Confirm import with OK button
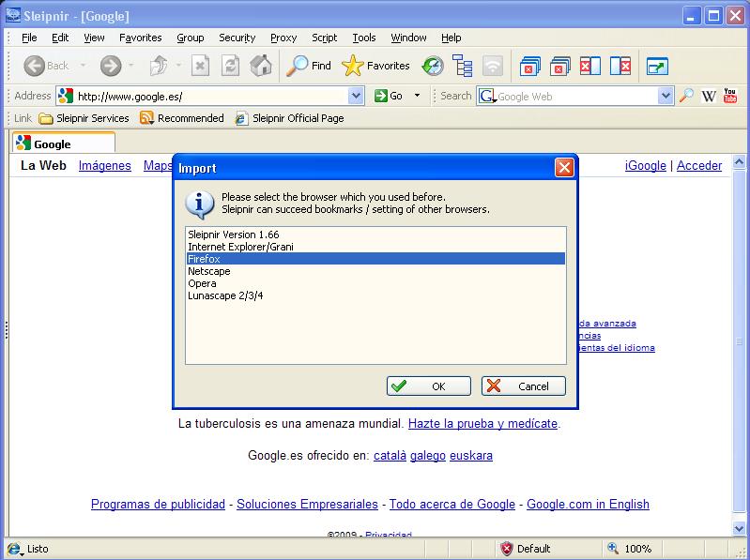 [x=429, y=386]
